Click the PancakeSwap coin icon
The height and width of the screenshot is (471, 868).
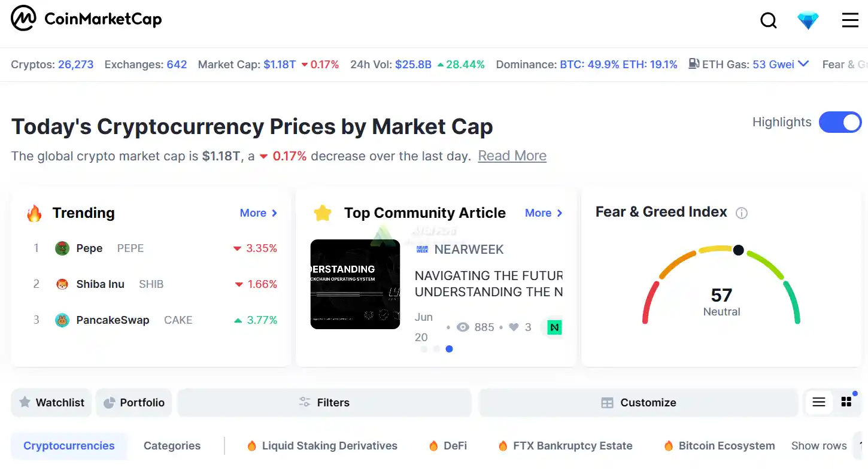point(62,320)
